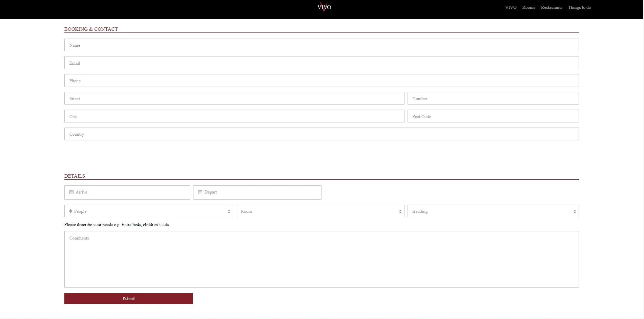The height and width of the screenshot is (319, 644).
Task: Select the Country input field
Action: tap(321, 134)
